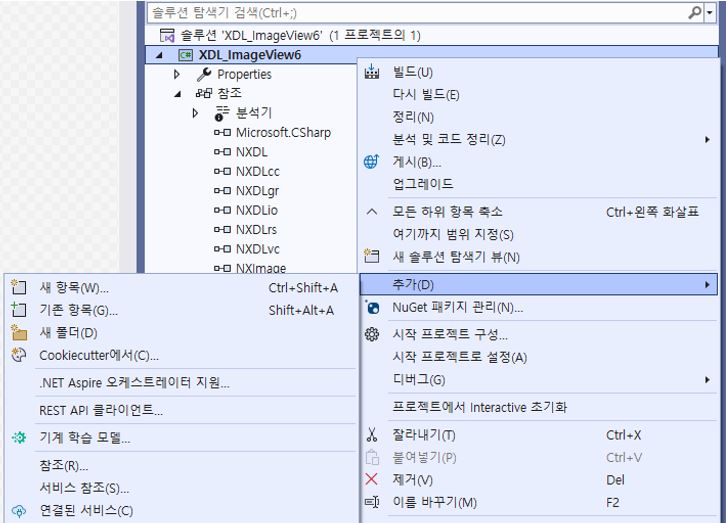Choose 모든 하위 항목 축소
This screenshot has height=523, width=726.
447,212
